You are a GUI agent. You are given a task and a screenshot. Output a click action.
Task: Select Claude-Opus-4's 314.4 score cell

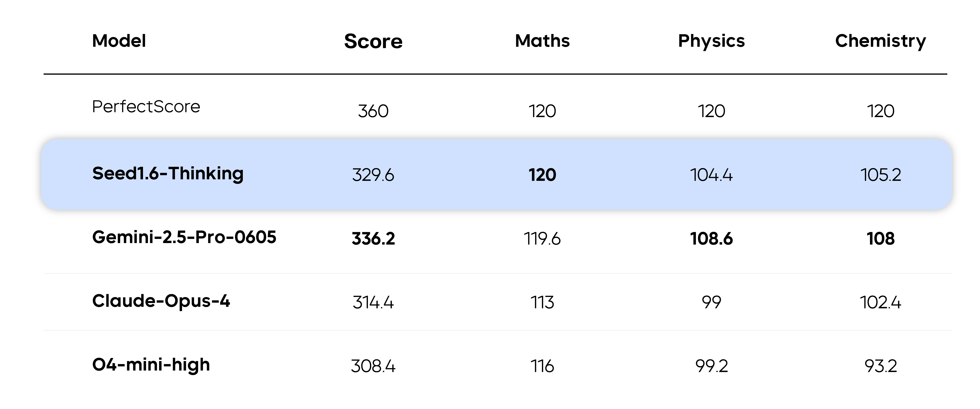click(373, 303)
